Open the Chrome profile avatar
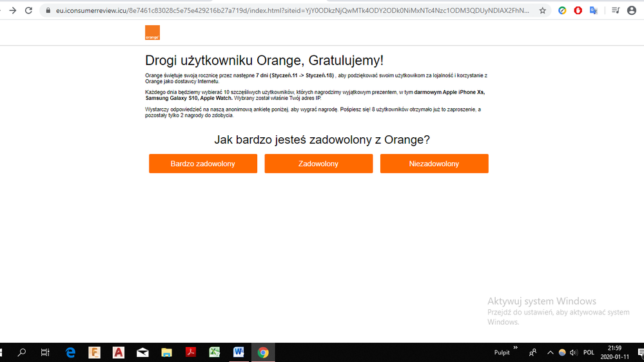This screenshot has width=644, height=362. [632, 11]
